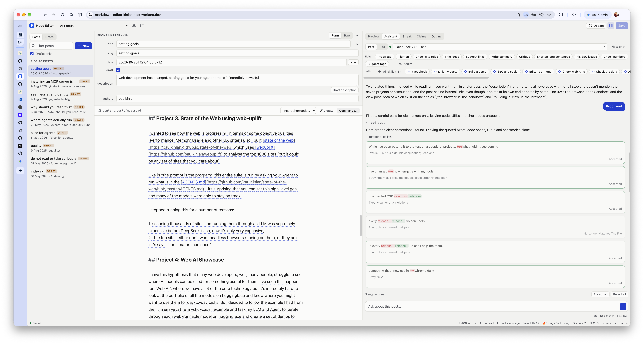Set the date to Now
Image resolution: width=644 pixels, height=344 pixels.
(x=353, y=63)
